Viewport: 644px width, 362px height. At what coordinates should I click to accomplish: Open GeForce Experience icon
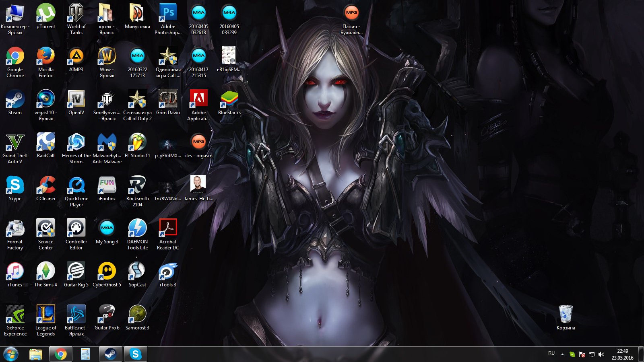[15, 314]
